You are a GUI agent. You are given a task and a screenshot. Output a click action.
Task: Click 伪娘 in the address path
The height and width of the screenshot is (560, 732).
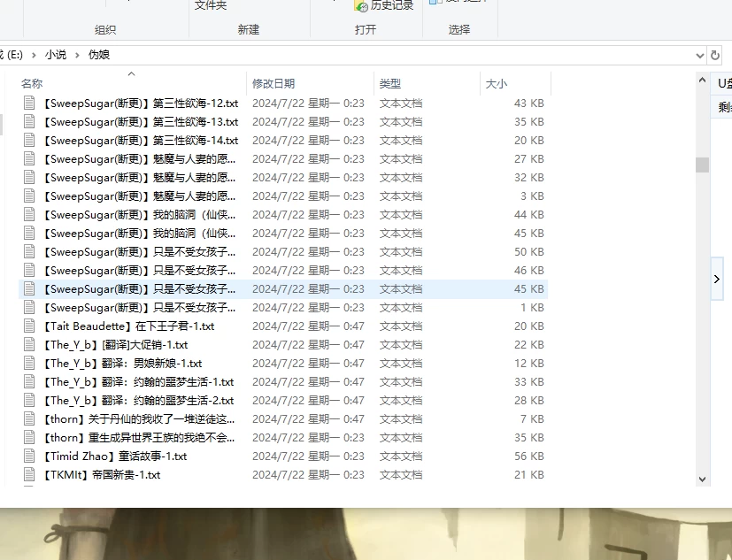pyautogui.click(x=99, y=55)
